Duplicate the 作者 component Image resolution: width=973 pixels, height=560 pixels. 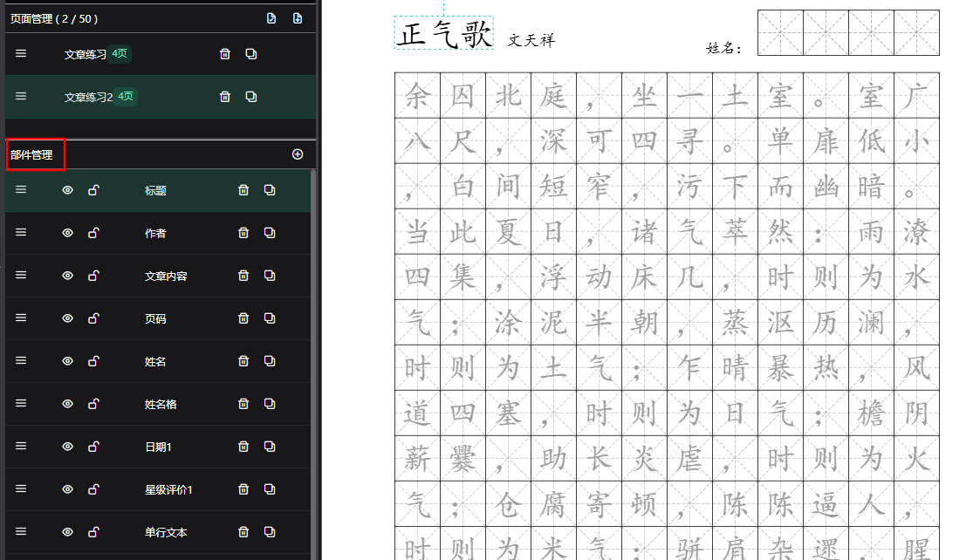point(270,232)
